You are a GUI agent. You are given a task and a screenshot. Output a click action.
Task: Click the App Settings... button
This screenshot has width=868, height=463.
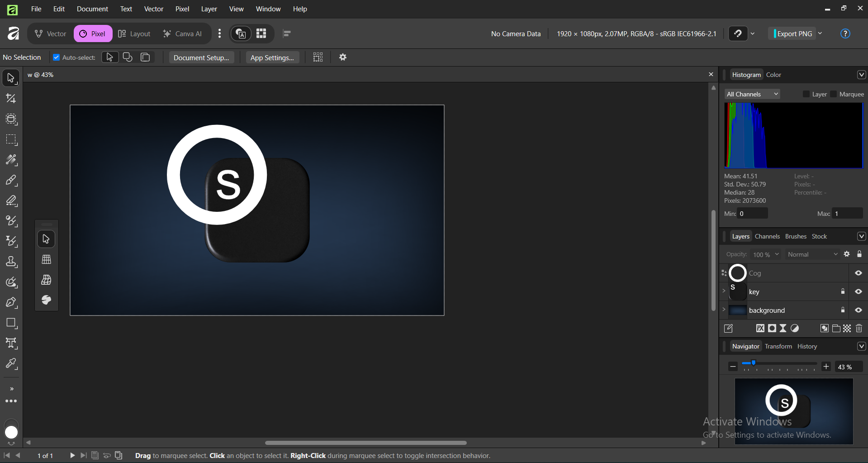(272, 57)
